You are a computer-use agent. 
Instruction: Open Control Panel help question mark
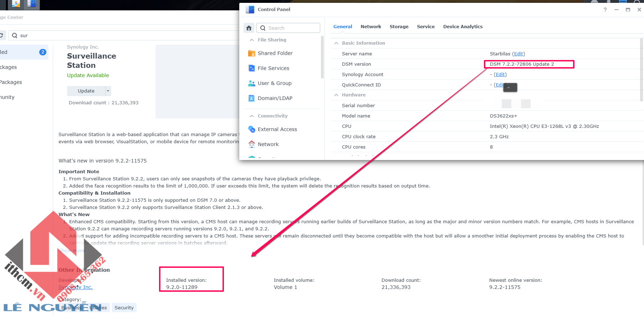(605, 10)
